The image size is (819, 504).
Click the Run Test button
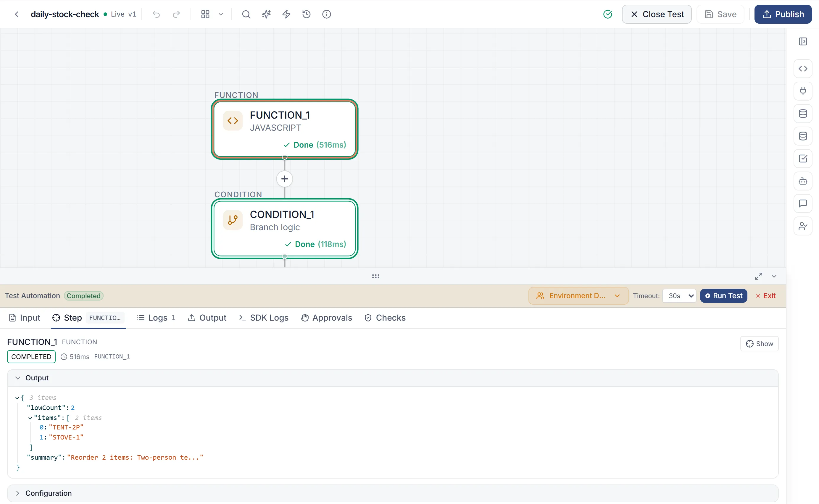[x=723, y=296]
